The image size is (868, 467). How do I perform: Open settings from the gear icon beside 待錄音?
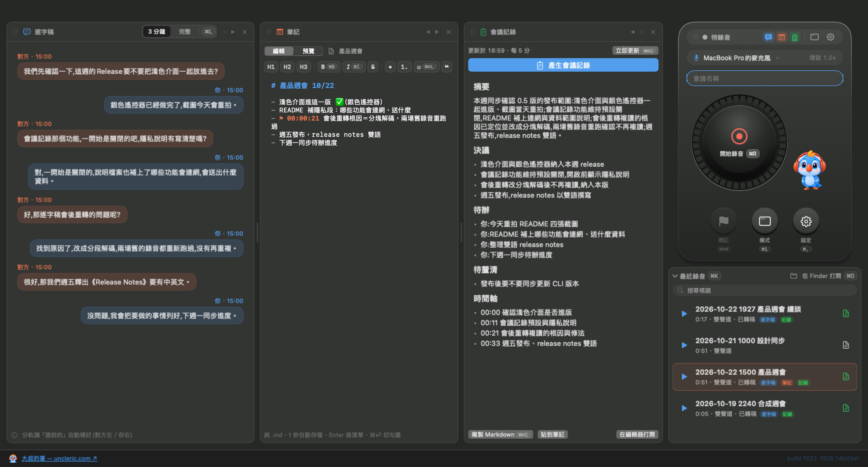831,37
